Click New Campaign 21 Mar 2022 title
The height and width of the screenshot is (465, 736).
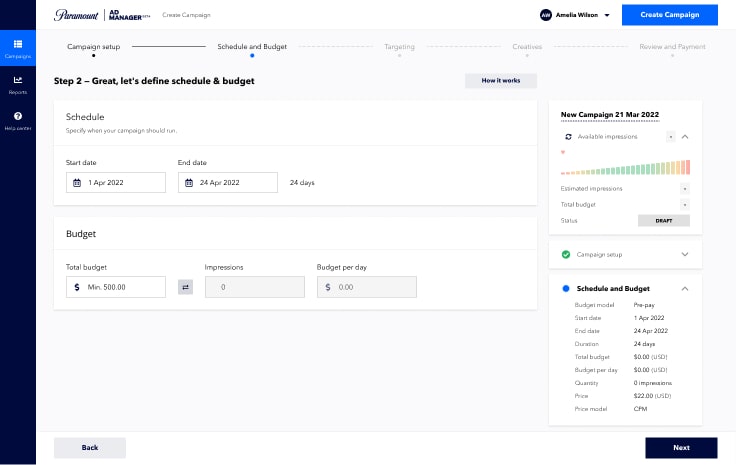[610, 115]
